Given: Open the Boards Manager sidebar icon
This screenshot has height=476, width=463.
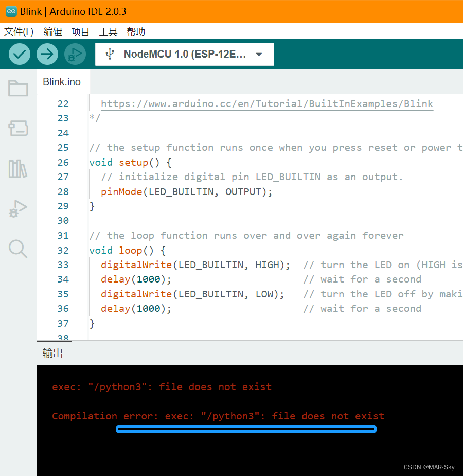Looking at the screenshot, I should (x=18, y=128).
